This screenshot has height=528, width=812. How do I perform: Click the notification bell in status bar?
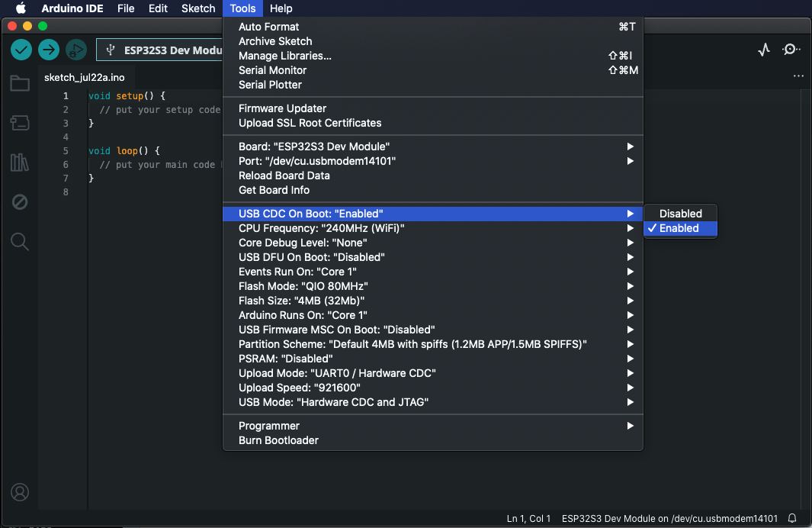792,518
